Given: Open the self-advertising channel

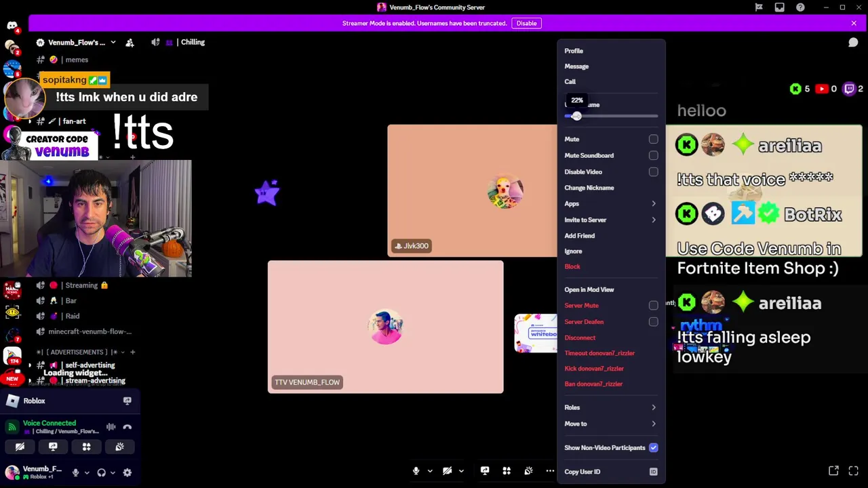Looking at the screenshot, I should (x=90, y=365).
